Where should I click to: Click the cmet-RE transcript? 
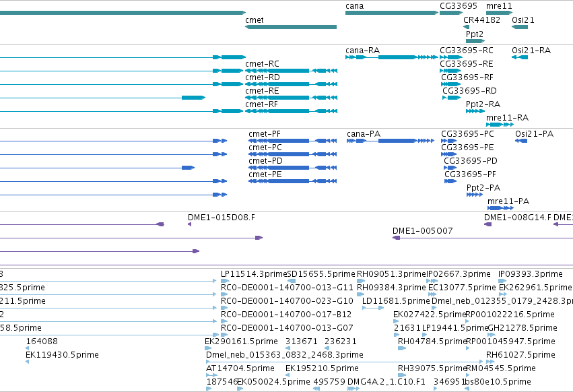click(292, 98)
